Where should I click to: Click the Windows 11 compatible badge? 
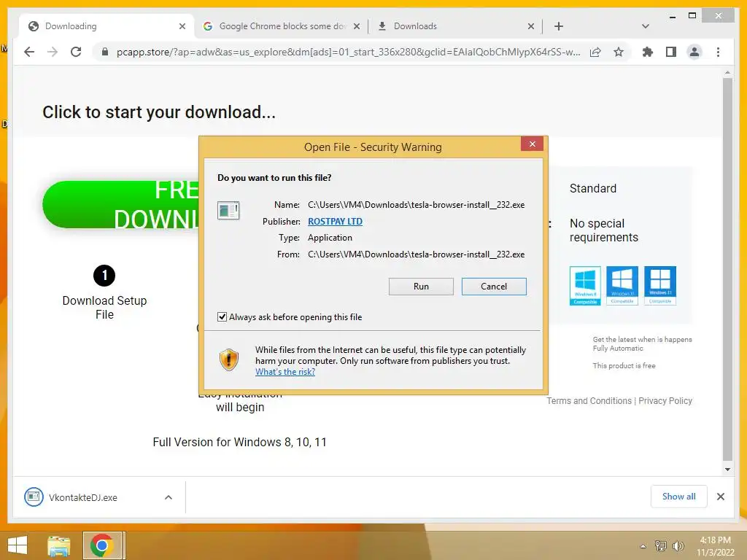tap(659, 285)
